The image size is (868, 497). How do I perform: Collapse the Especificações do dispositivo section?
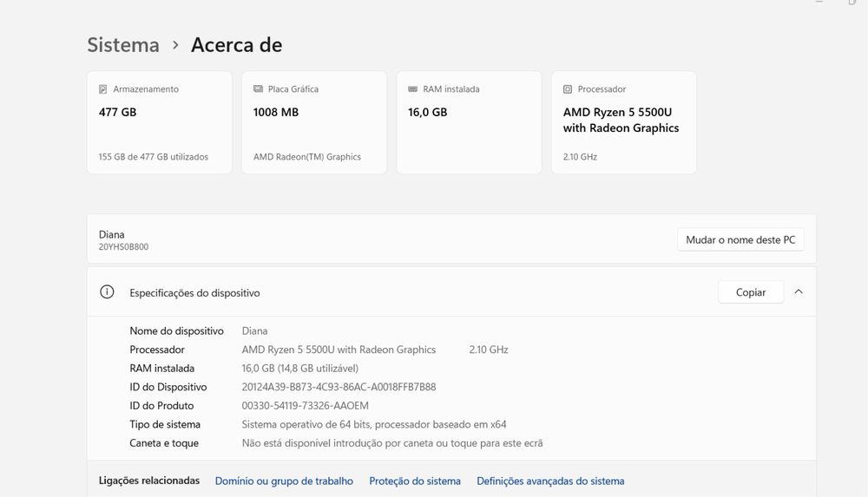(x=799, y=292)
